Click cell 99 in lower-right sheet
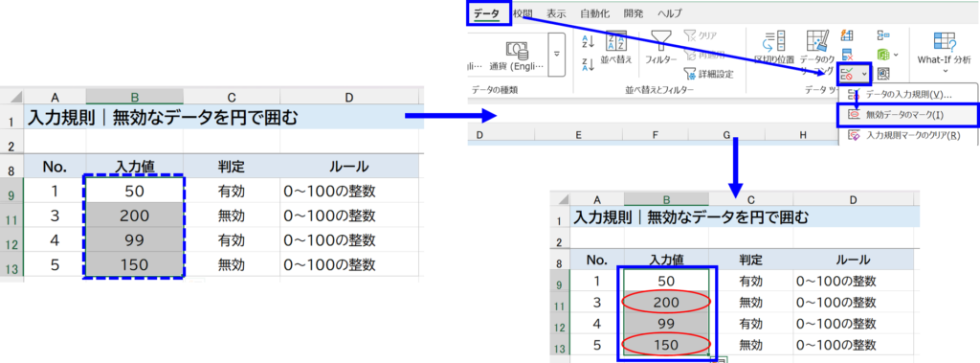Screen dimensions: 980x363 click(667, 324)
